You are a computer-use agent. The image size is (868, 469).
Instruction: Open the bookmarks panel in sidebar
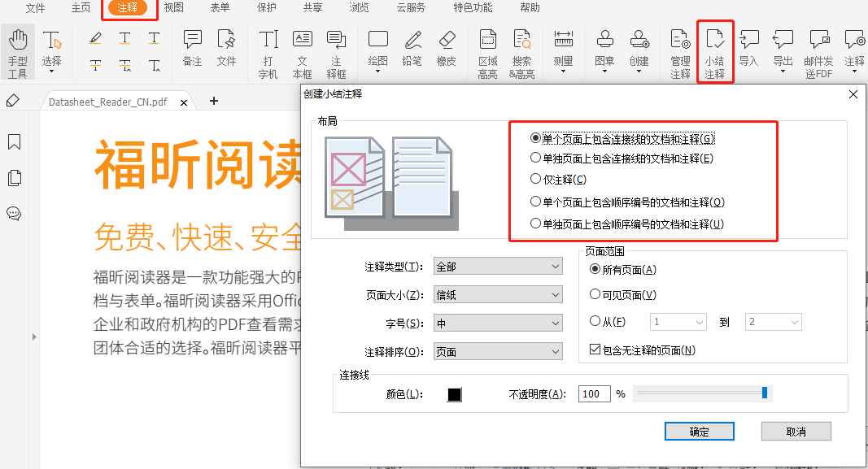click(x=14, y=142)
